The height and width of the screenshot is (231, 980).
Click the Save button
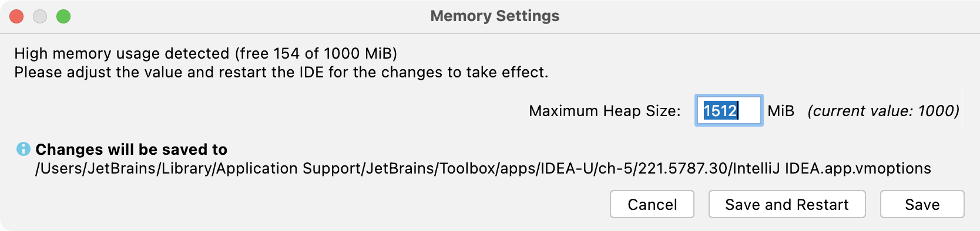(x=922, y=204)
